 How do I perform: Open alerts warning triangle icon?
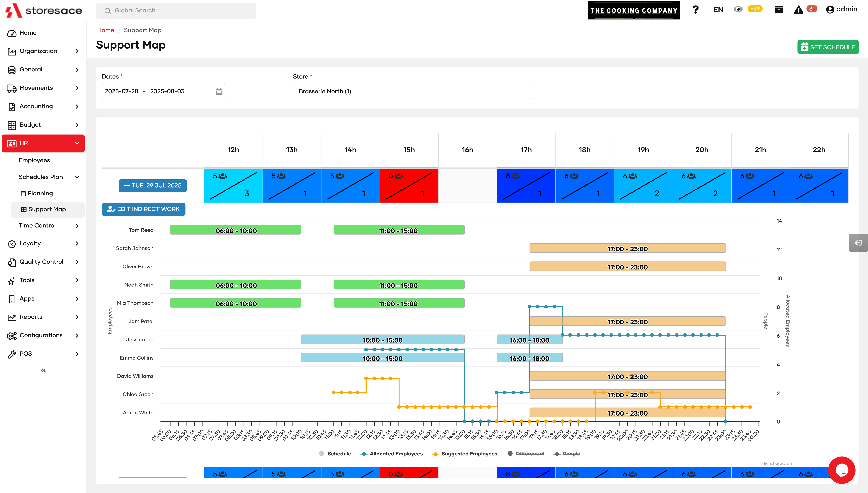(799, 10)
